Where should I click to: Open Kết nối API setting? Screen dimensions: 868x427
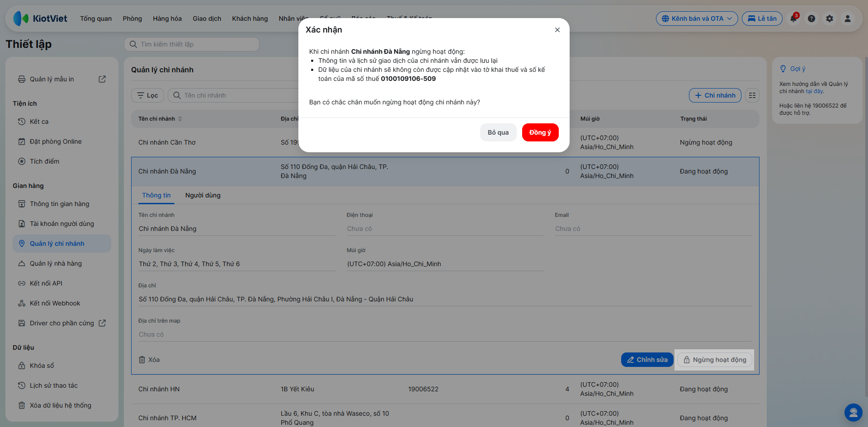coord(46,283)
